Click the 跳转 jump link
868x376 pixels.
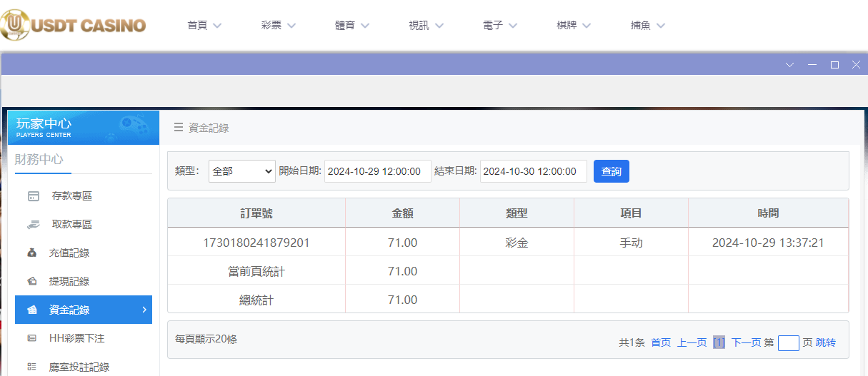826,342
